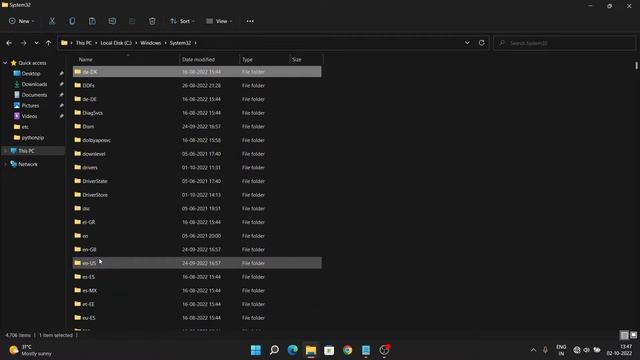Select Pictures in Quick access
The width and height of the screenshot is (640, 360).
pos(30,105)
